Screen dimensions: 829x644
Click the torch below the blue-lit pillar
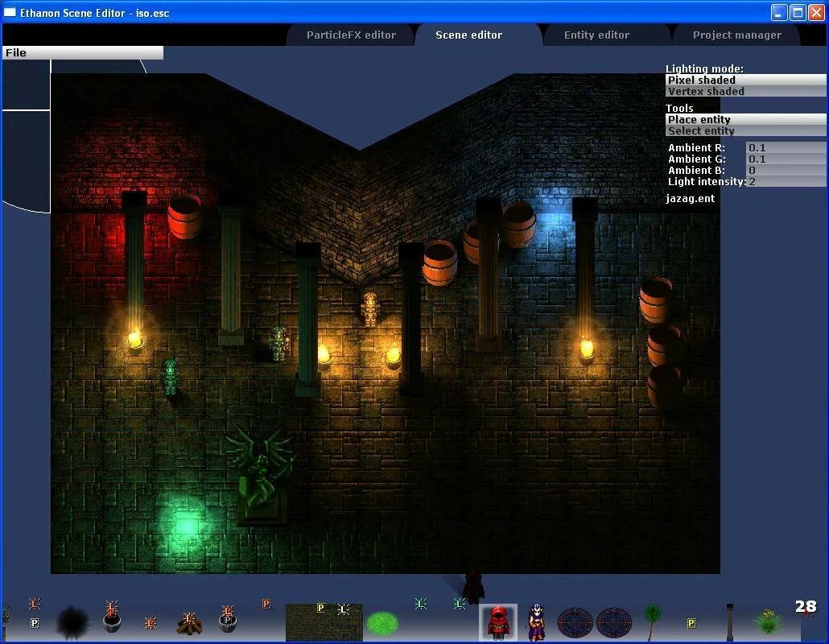tap(586, 351)
